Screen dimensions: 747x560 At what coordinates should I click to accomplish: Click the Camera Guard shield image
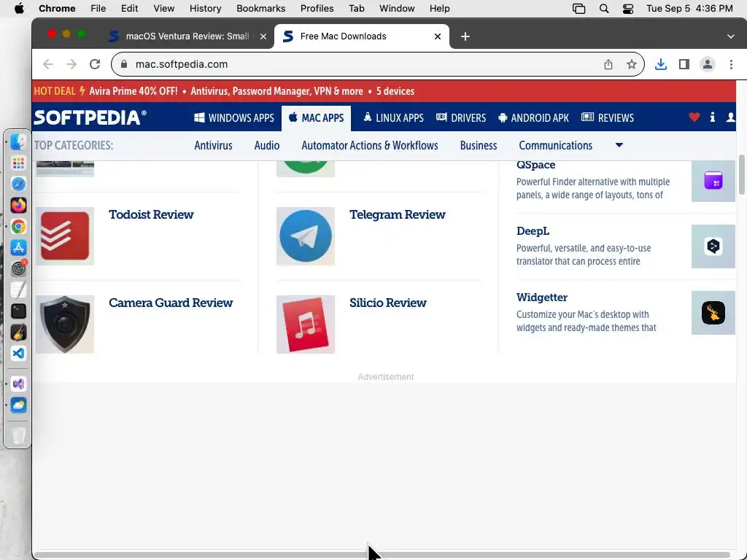[x=65, y=324]
